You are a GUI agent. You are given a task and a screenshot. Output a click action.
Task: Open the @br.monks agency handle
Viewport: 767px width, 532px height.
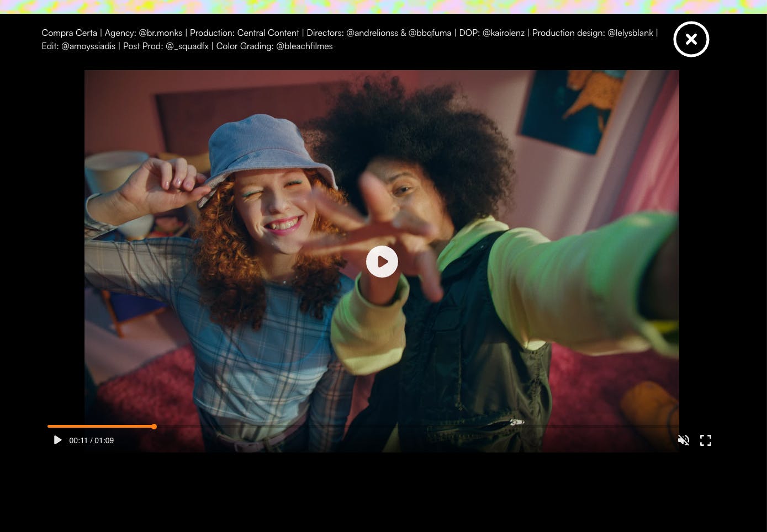[160, 33]
